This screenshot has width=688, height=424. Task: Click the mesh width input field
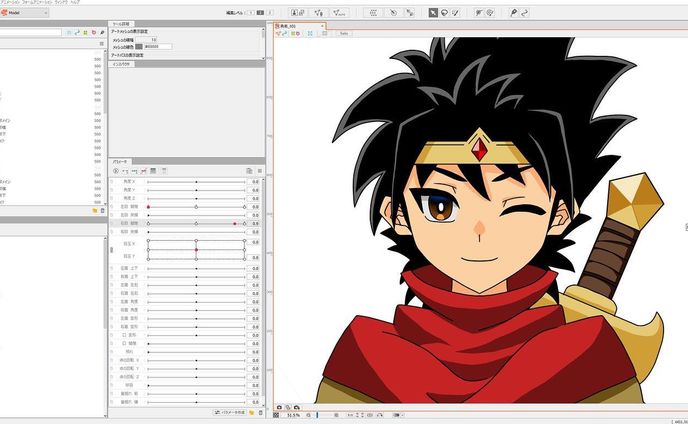tap(147, 40)
